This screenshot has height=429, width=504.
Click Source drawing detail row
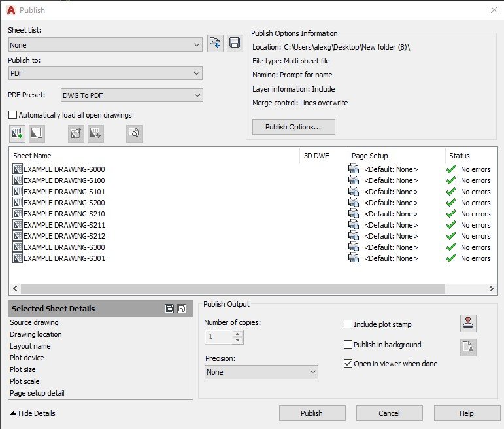34,322
